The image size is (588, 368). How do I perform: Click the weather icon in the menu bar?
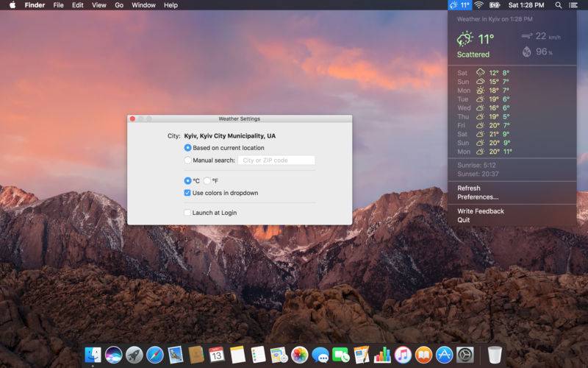459,5
